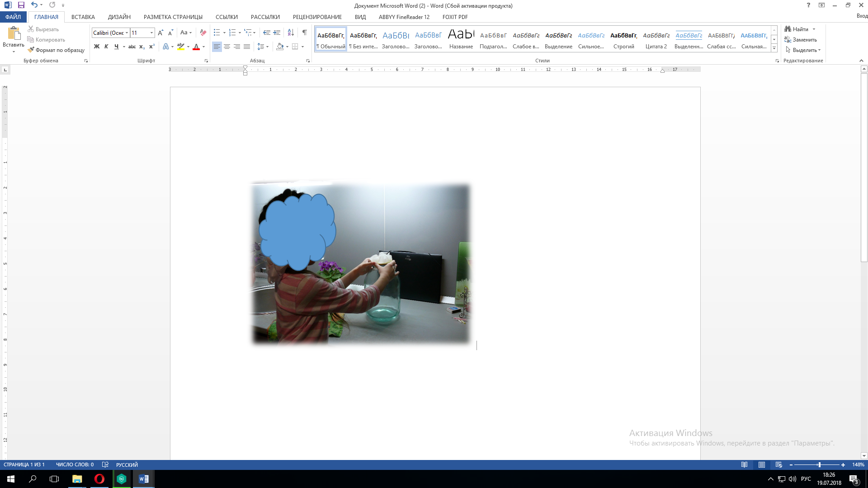Switch to Web Layout view
Image resolution: width=868 pixels, height=488 pixels.
(x=778, y=465)
